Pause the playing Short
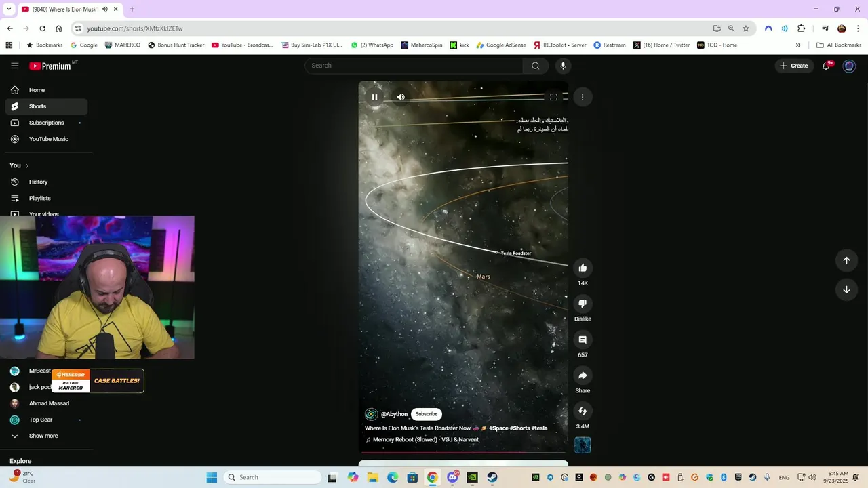868x488 pixels. pyautogui.click(x=374, y=97)
